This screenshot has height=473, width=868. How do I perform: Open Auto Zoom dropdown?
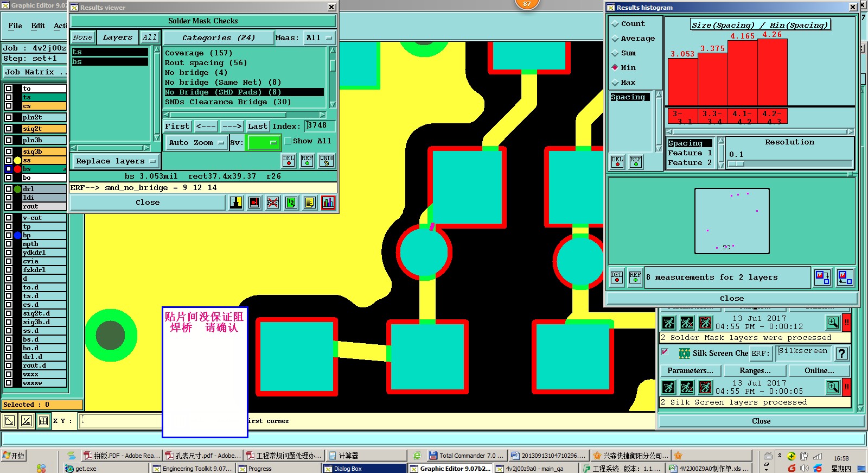196,143
